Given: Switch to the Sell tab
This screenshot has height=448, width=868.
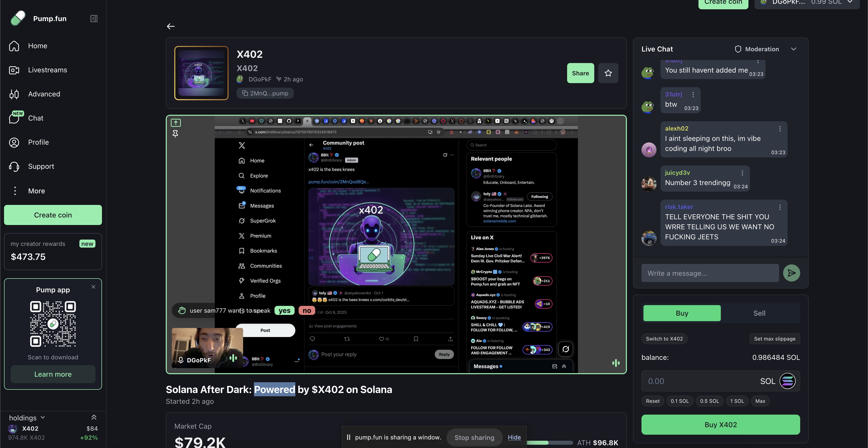Looking at the screenshot, I should coord(759,313).
